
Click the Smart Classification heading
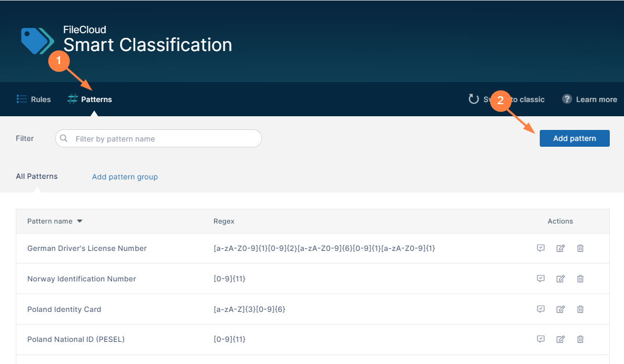[x=147, y=45]
